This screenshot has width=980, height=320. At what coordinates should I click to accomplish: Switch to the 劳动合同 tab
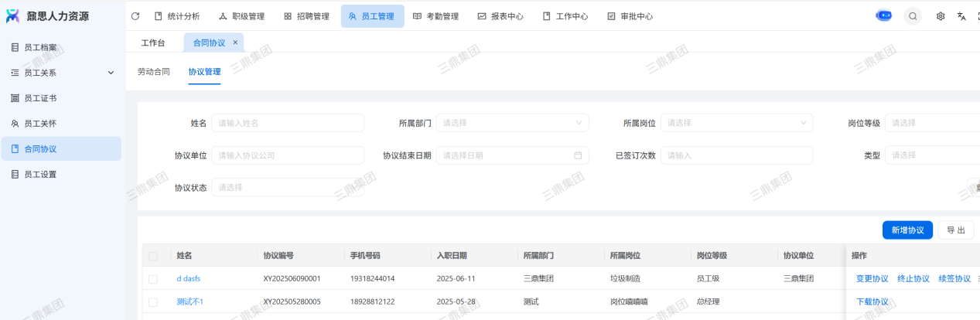tap(153, 72)
